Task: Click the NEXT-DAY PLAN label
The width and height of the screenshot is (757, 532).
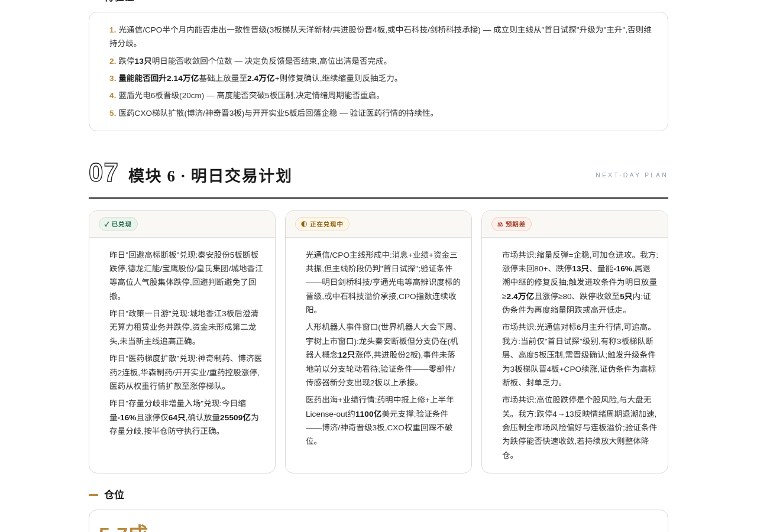Action: 632,175
